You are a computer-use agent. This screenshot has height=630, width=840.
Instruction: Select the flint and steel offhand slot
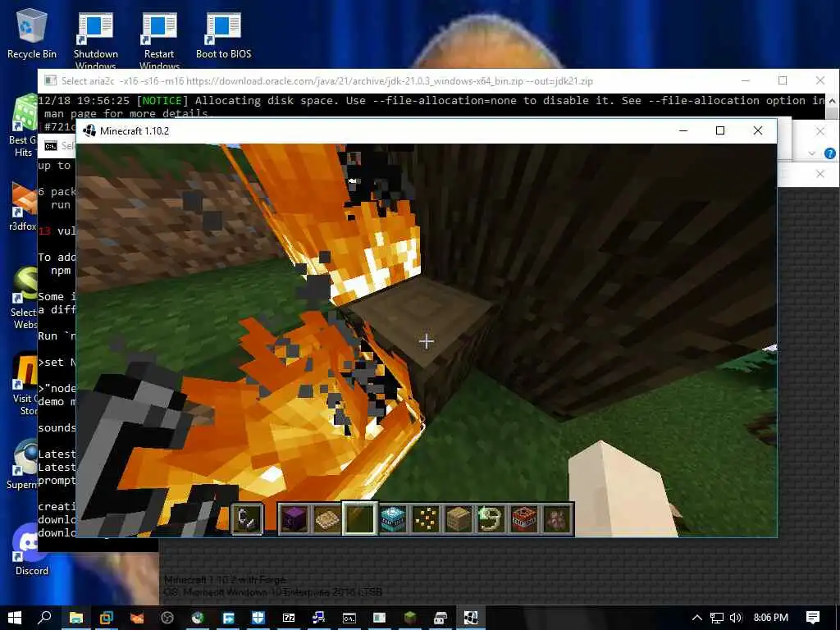(x=247, y=518)
